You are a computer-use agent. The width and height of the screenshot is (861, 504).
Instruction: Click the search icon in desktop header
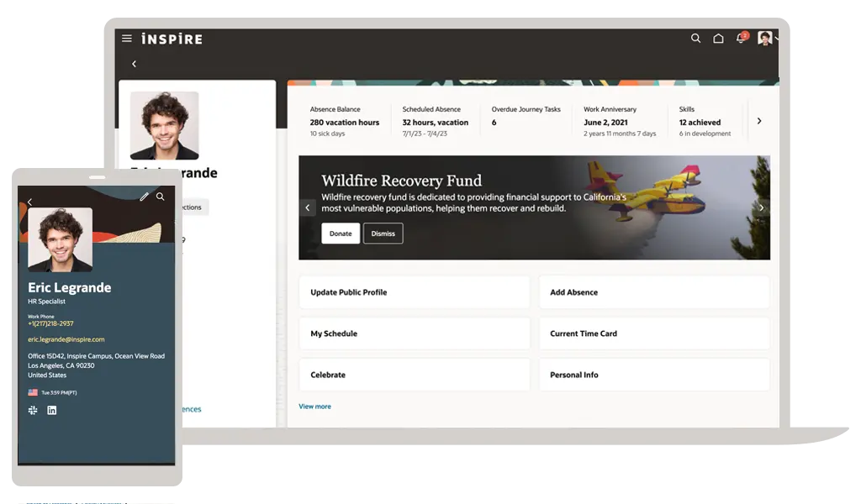point(695,39)
